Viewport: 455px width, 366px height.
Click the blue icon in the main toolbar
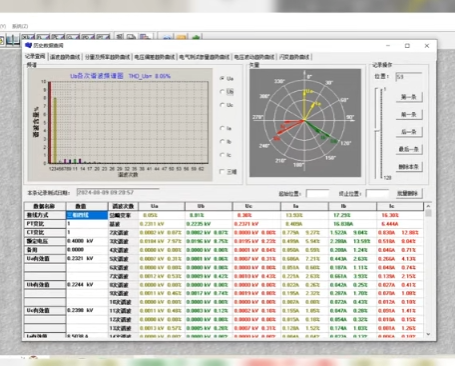(167, 37)
